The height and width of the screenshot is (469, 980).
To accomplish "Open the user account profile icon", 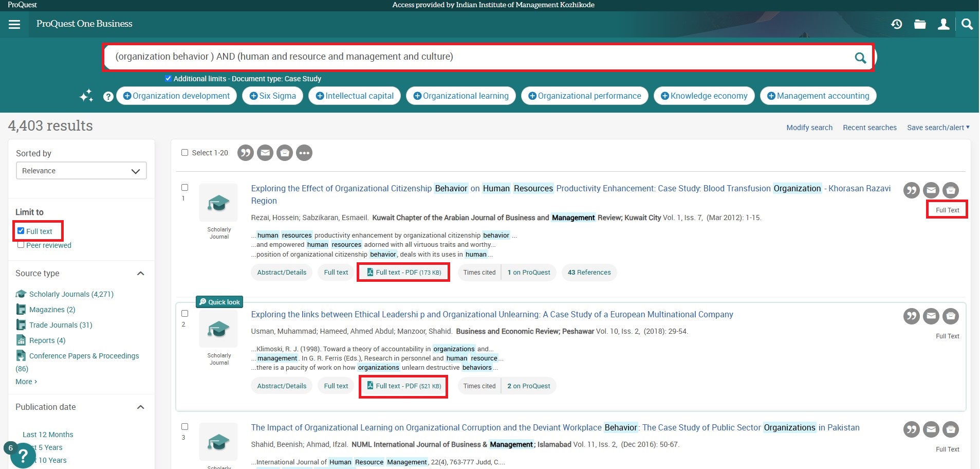I will tap(943, 24).
